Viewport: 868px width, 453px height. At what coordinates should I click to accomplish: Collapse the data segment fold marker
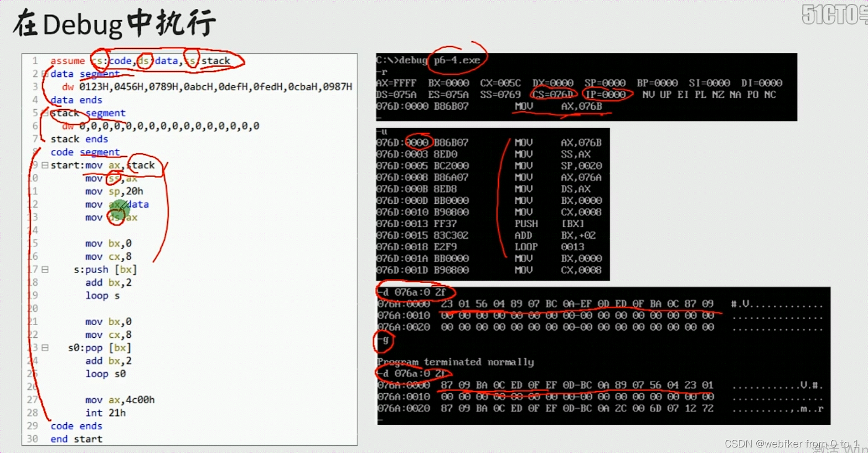point(45,74)
